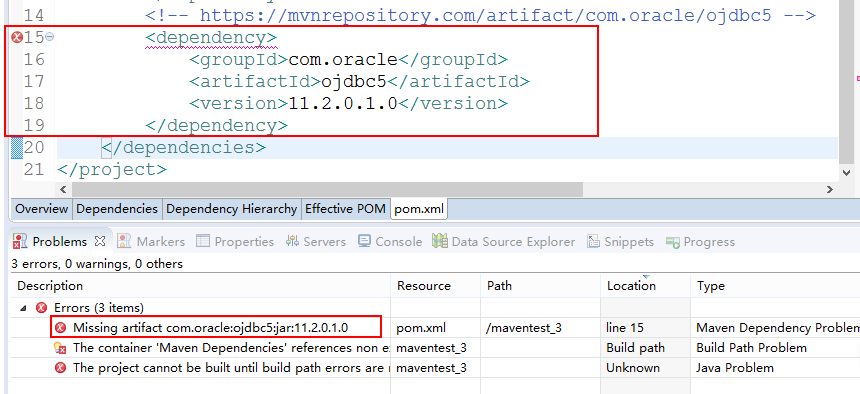
Task: Place cursor on the version 11.2.0.1.0 value
Action: 343,103
